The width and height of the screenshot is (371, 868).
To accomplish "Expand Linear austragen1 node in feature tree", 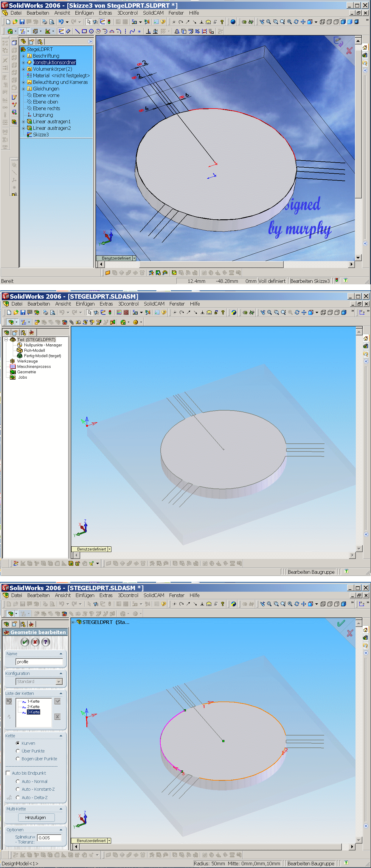I will [x=23, y=122].
